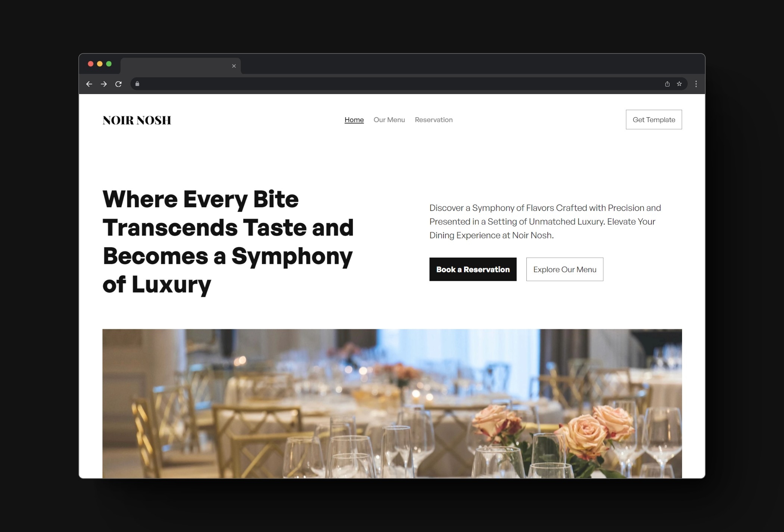Click the page reload icon
The width and height of the screenshot is (784, 532).
pyautogui.click(x=118, y=84)
